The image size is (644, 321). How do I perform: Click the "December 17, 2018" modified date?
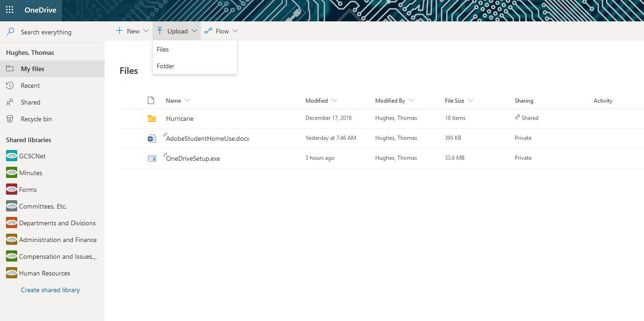click(328, 118)
